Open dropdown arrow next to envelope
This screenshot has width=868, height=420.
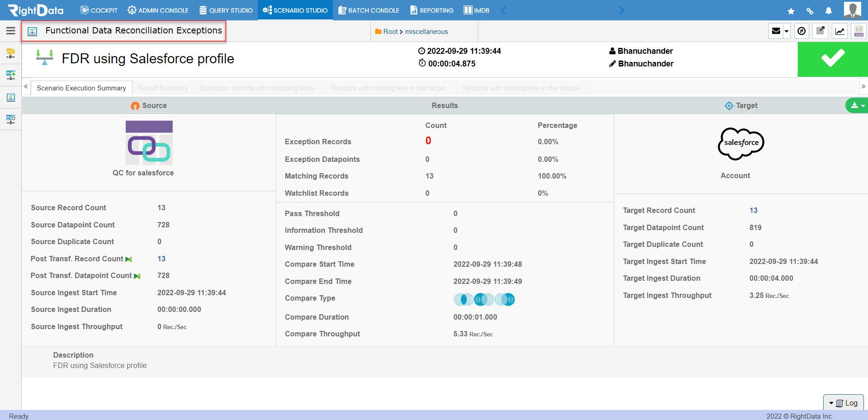pyautogui.click(x=787, y=31)
